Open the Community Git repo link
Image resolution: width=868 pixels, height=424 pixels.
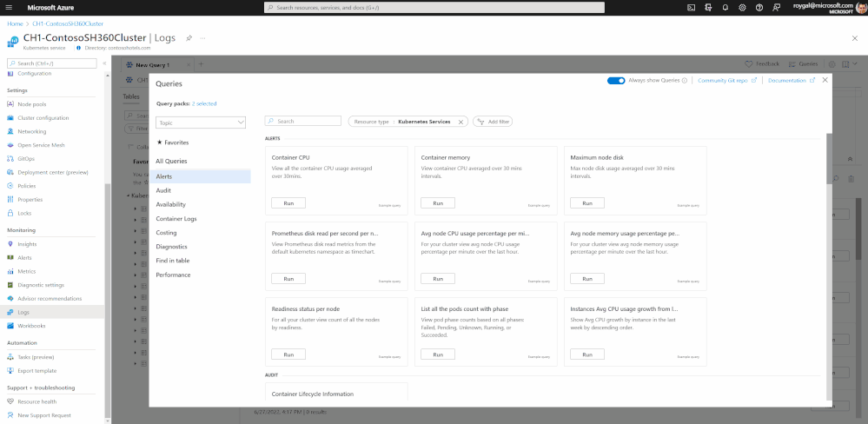[x=727, y=80]
